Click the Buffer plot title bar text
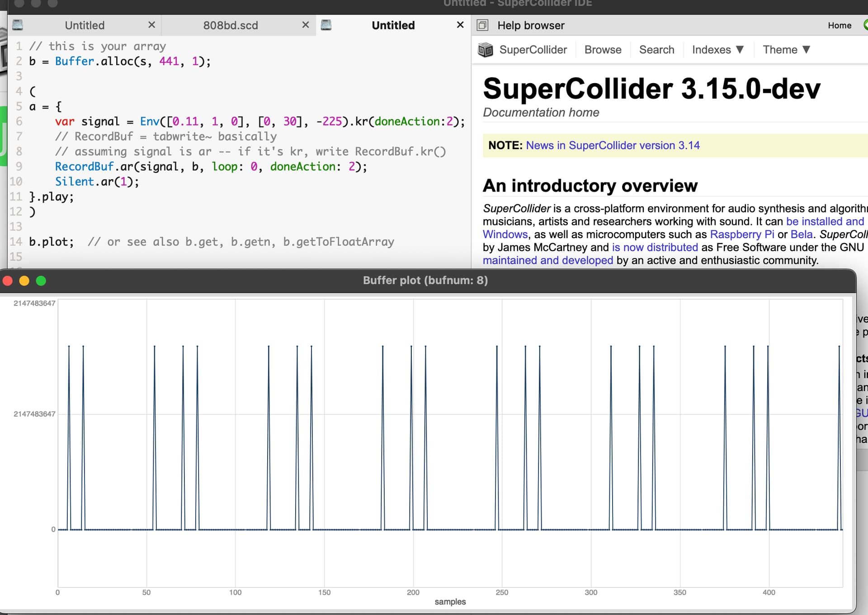868x615 pixels. click(x=425, y=281)
